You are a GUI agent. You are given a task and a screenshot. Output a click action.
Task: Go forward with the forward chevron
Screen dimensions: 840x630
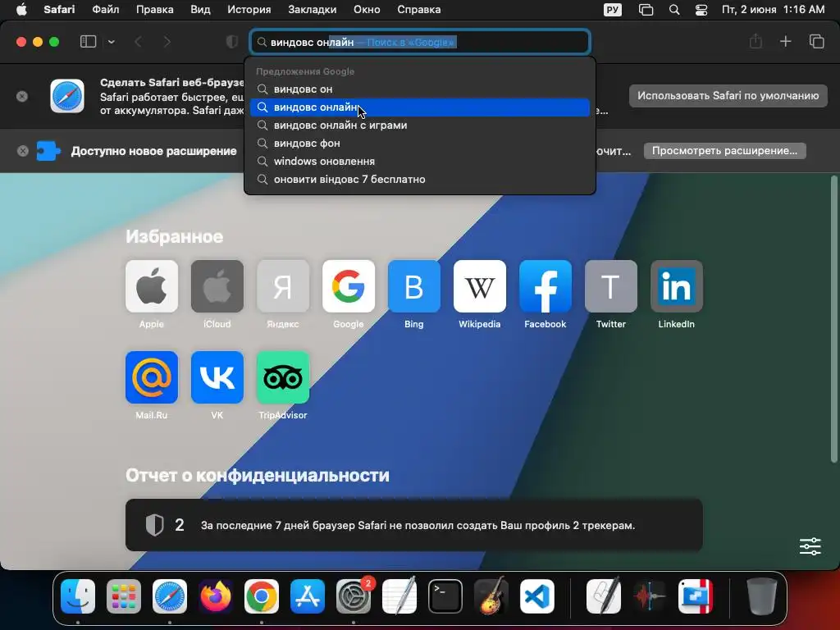[x=167, y=42]
